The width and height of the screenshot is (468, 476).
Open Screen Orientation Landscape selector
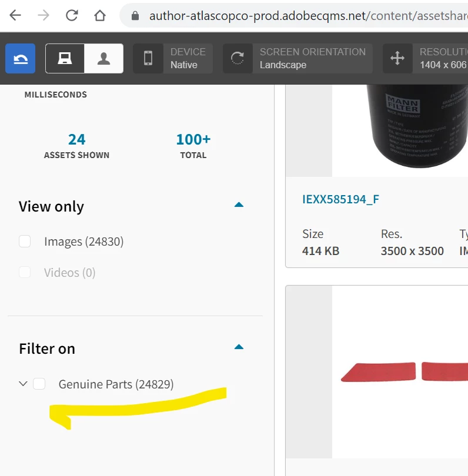pos(313,58)
